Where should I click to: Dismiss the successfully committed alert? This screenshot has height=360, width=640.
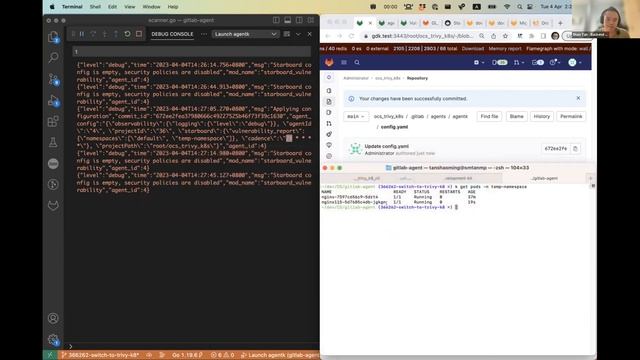point(578,98)
